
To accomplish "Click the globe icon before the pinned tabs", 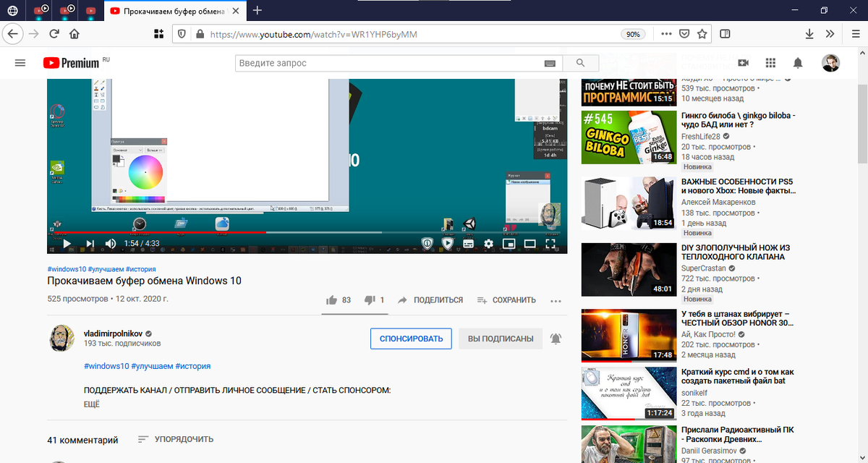I will (x=13, y=11).
